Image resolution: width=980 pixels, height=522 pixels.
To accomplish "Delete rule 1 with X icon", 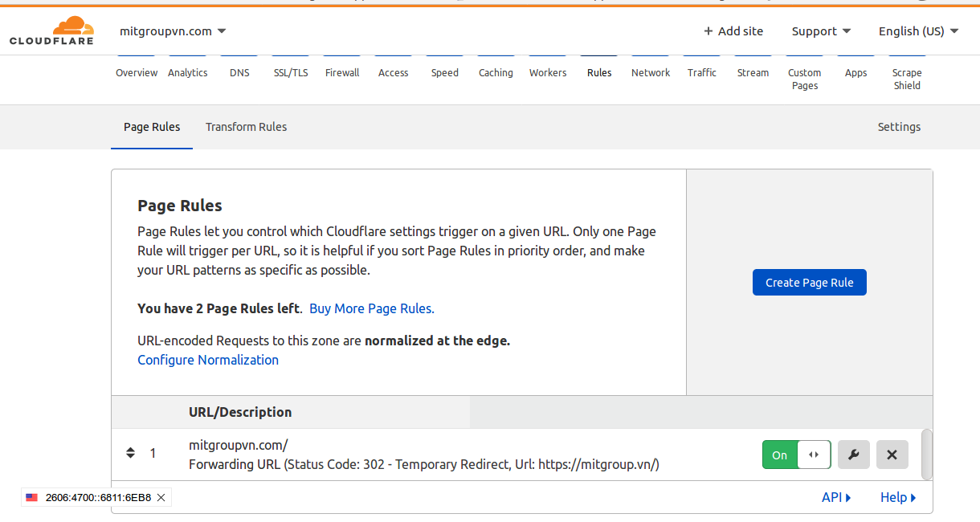I will (892, 455).
